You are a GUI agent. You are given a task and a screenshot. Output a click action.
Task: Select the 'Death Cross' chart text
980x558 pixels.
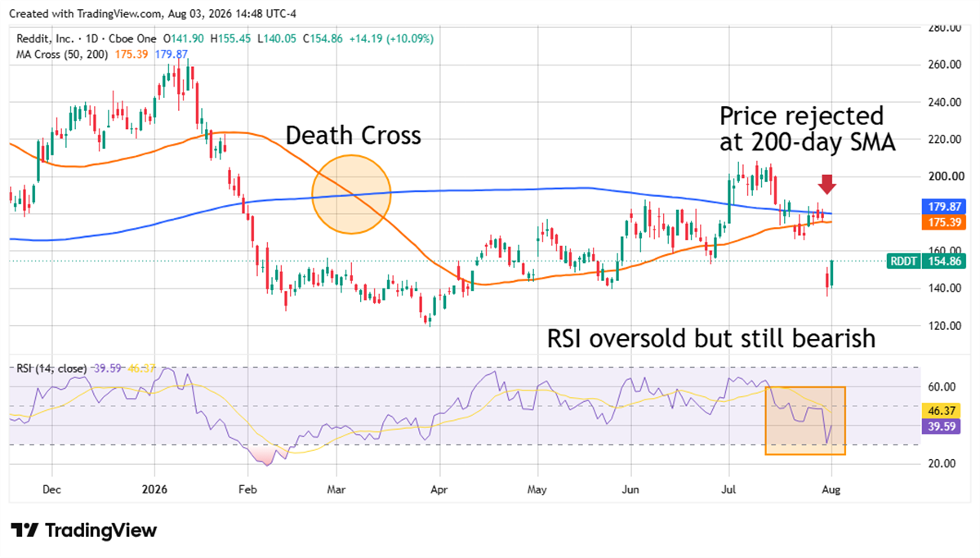click(x=354, y=135)
